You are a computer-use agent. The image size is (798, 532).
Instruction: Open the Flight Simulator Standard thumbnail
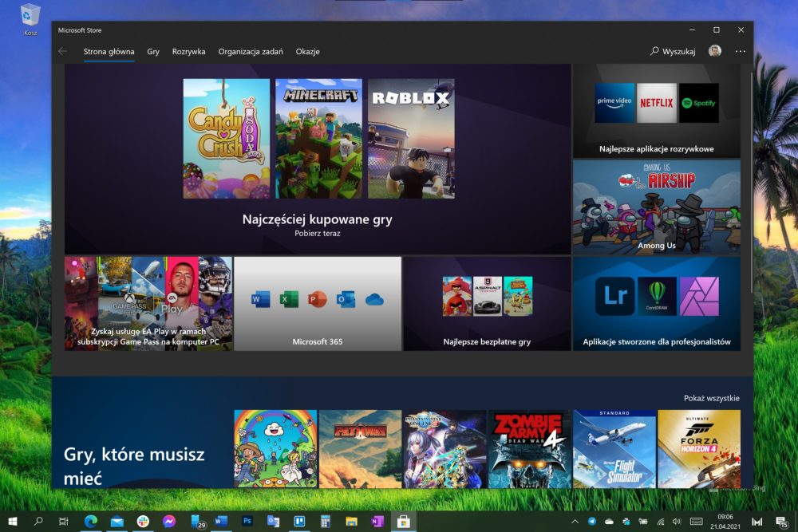pyautogui.click(x=614, y=449)
